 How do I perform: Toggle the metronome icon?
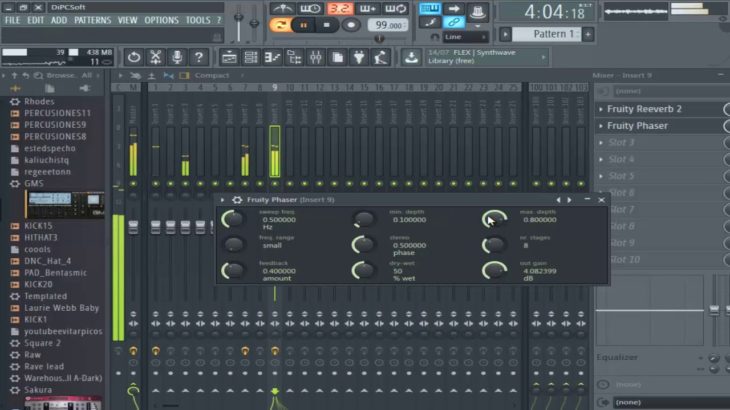(x=282, y=8)
